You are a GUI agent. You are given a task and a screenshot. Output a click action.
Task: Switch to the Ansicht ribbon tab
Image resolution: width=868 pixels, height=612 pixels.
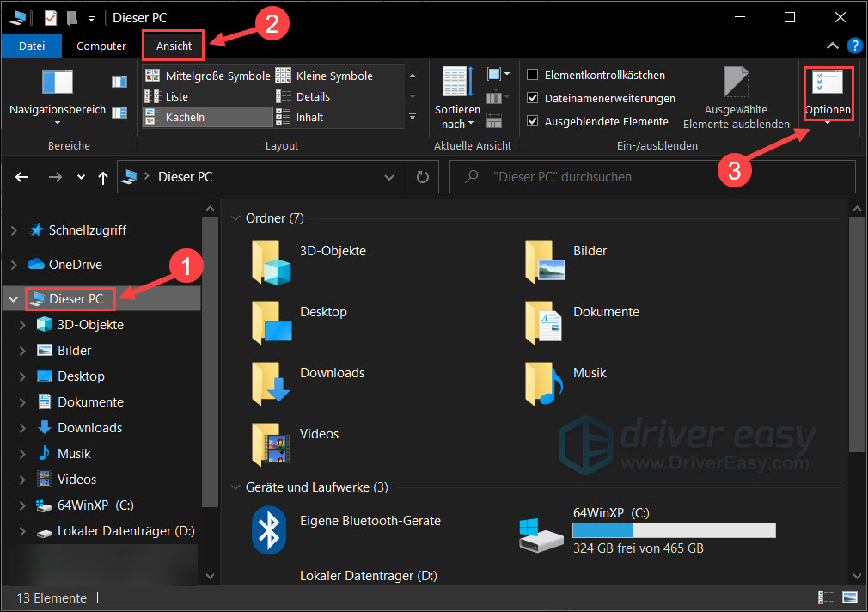[173, 46]
